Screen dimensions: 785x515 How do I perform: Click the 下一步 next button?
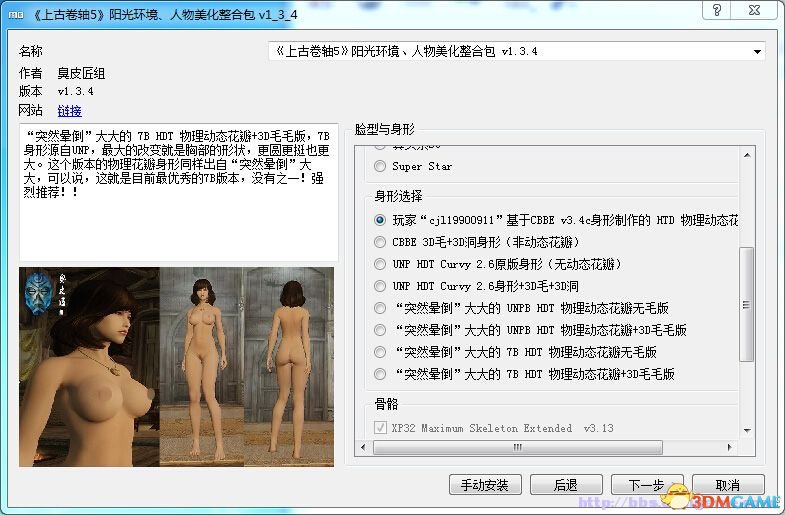click(x=647, y=484)
